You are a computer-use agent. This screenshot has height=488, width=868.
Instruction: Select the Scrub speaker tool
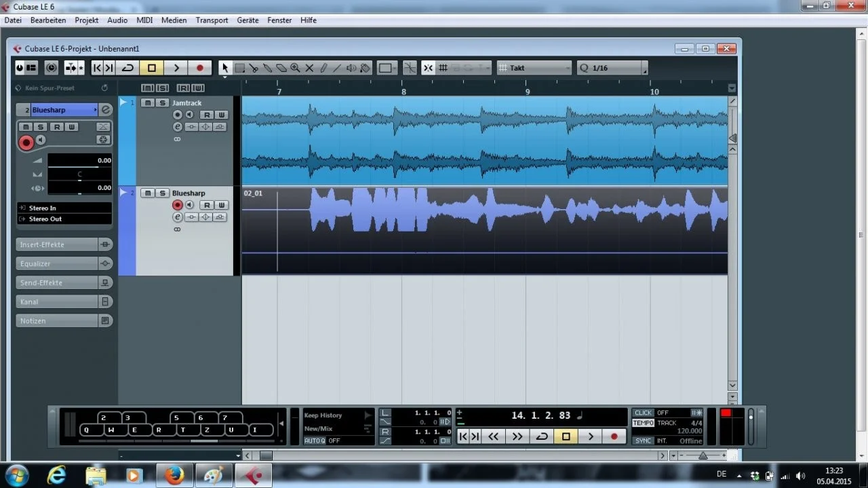pos(352,68)
